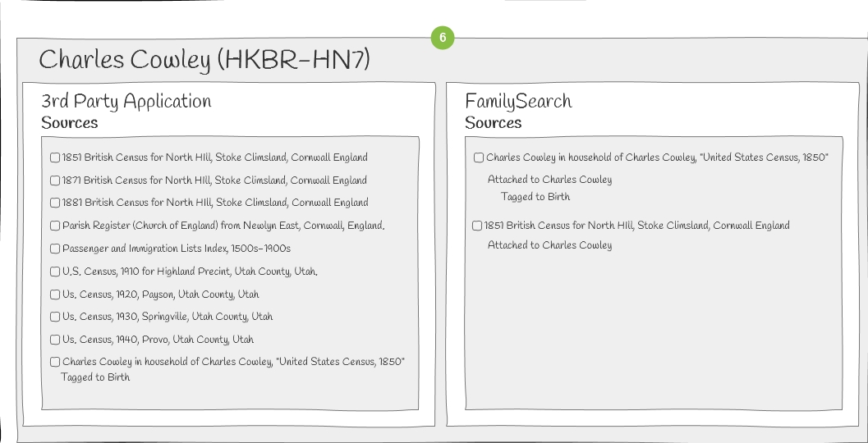868x443 pixels.
Task: Click Tagged to Birth in 3rd Party list
Action: click(95, 377)
